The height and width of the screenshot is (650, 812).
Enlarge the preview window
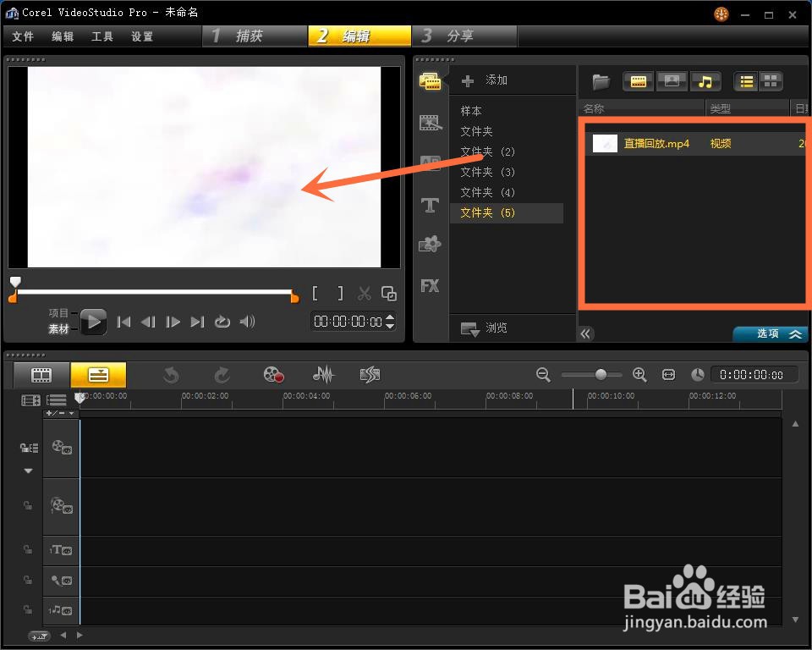(x=389, y=294)
